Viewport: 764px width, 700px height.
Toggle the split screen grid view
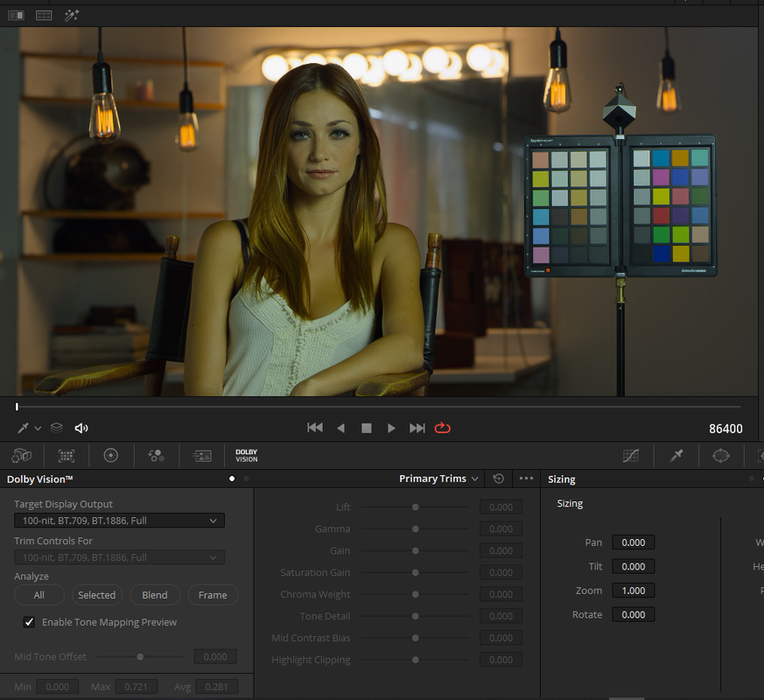coord(44,16)
